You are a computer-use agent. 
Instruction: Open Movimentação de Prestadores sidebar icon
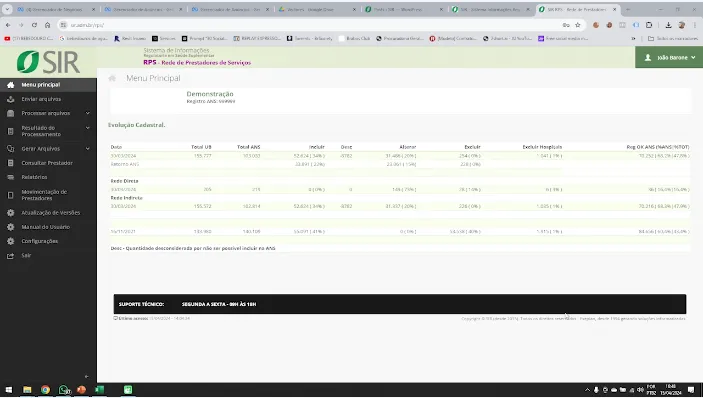(10, 195)
